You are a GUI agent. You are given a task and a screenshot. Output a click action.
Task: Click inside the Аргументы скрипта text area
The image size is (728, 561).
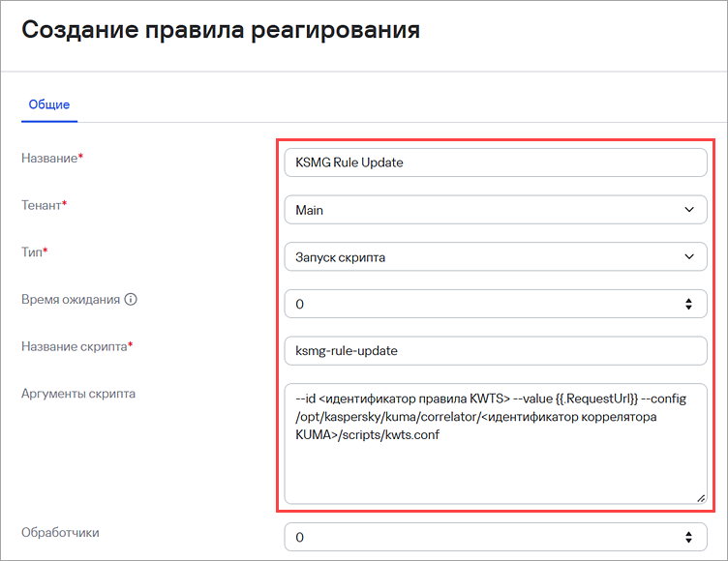496,444
